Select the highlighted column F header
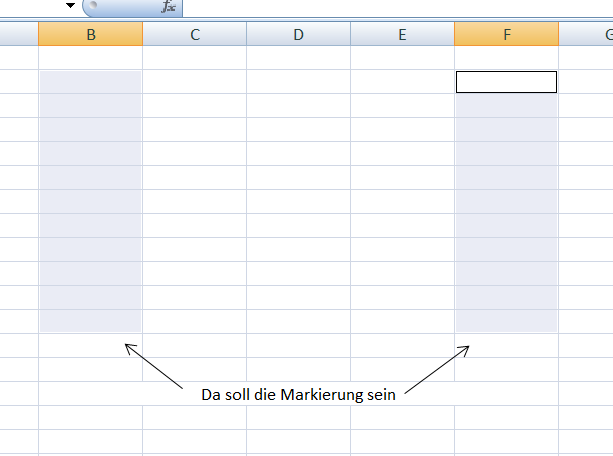613x456 pixels. [x=506, y=35]
